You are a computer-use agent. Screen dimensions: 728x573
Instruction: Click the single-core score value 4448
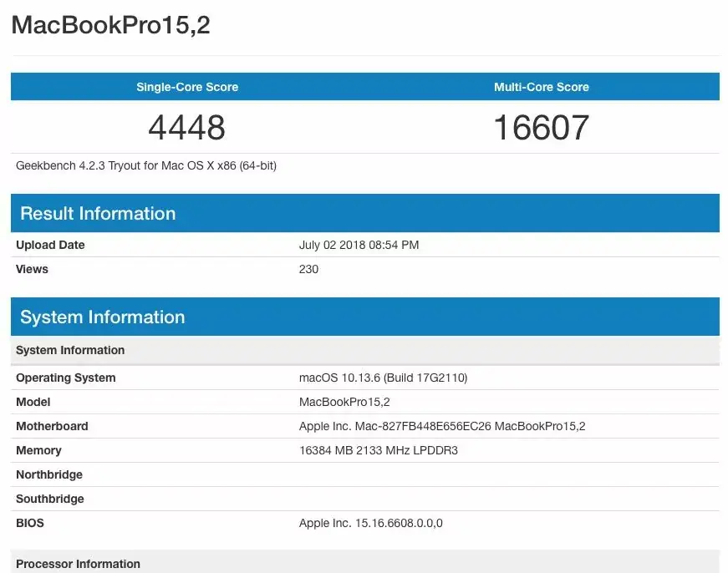click(186, 127)
